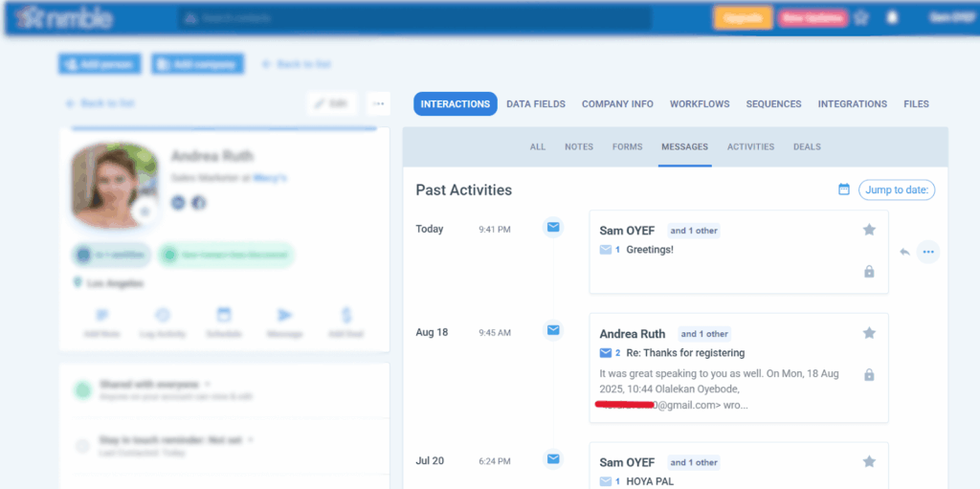
Task: Click the Edit contact button
Action: (x=332, y=103)
